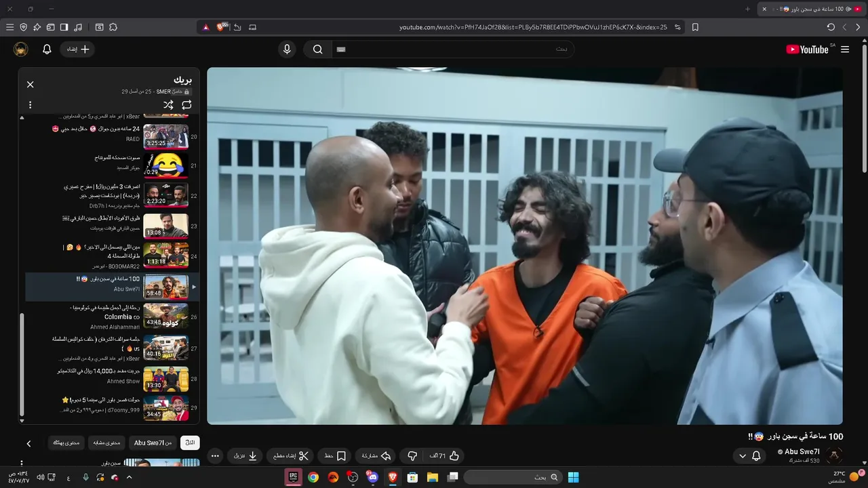Screen dimensions: 868x488
Task: Open the sparkle AI assistant toolbar icon
Action: pos(37,27)
